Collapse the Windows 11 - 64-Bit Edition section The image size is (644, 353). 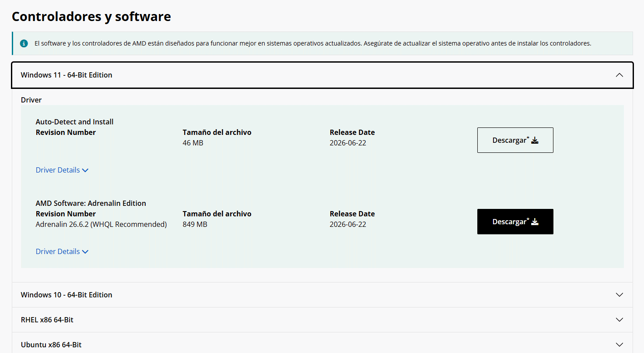322,75
